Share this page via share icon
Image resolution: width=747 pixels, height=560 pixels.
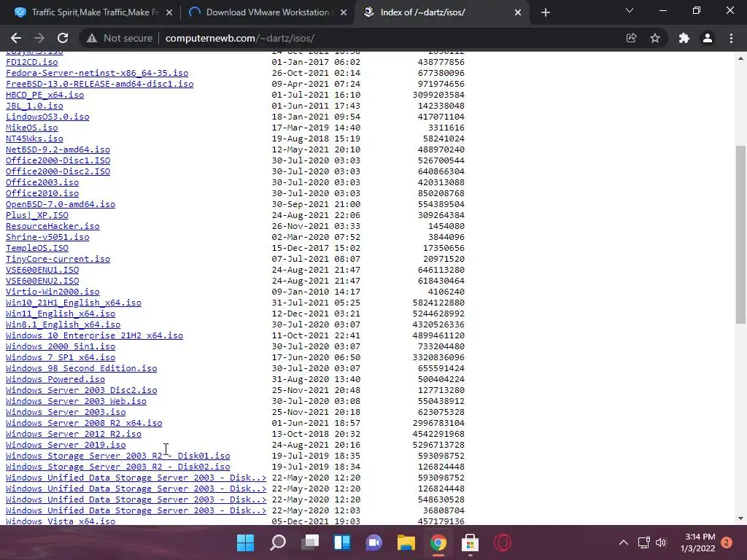coord(631,38)
